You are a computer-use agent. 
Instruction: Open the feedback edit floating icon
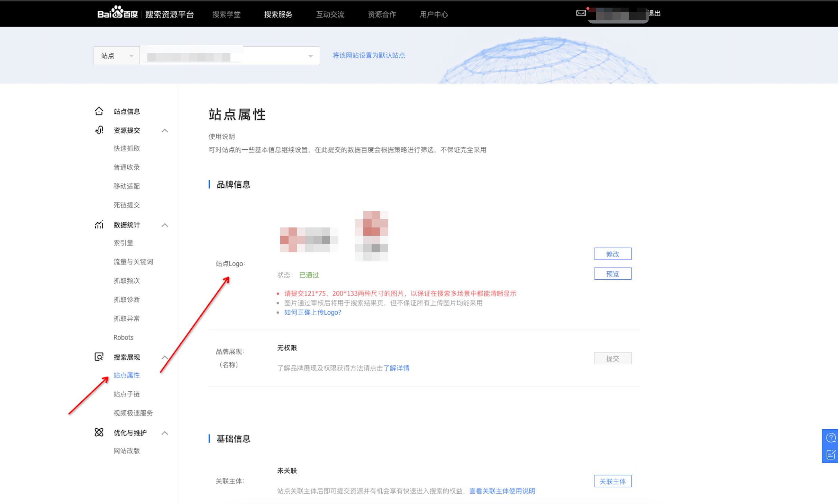(x=830, y=454)
